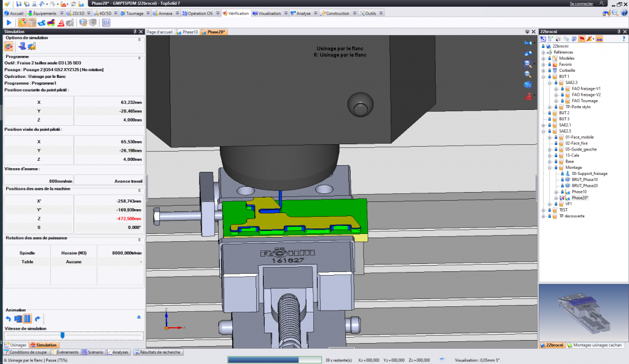Pause the simulation with the highlighted pause button
Viewport: 629px width, 364px height.
[28, 319]
